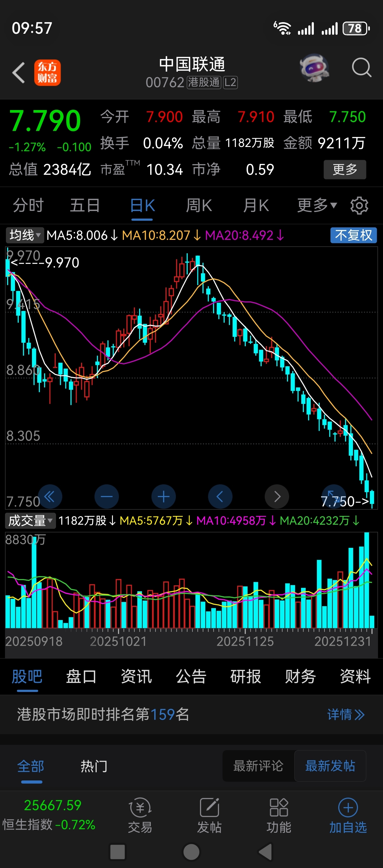The width and height of the screenshot is (383, 868).
Task: Open 交易 trading icon
Action: (x=140, y=815)
